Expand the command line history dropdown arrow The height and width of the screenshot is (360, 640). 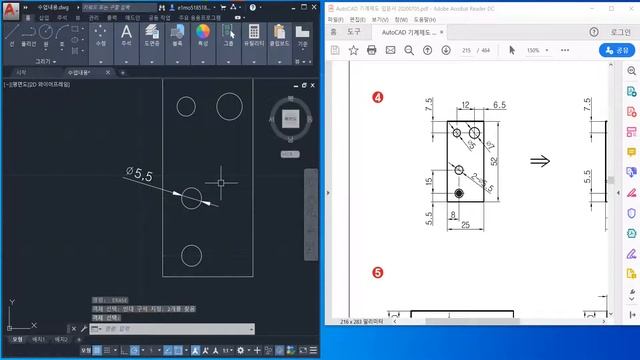(251, 329)
